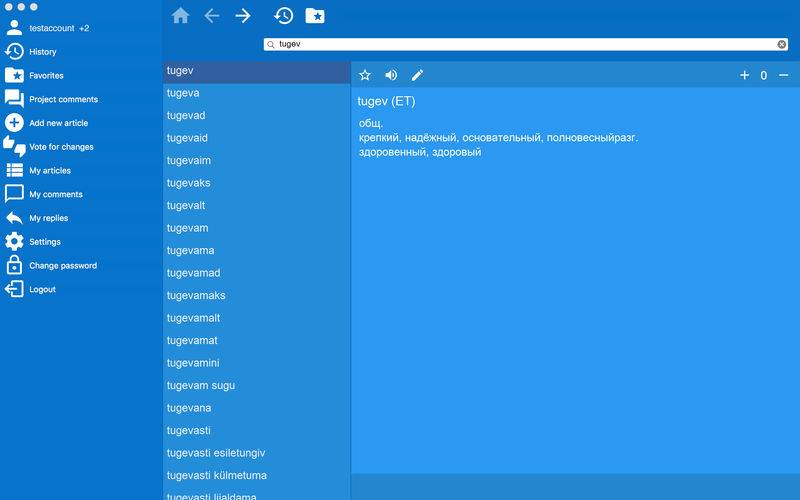The height and width of the screenshot is (500, 800).
Task: Open history via toolbar clock icon
Action: coord(283,16)
